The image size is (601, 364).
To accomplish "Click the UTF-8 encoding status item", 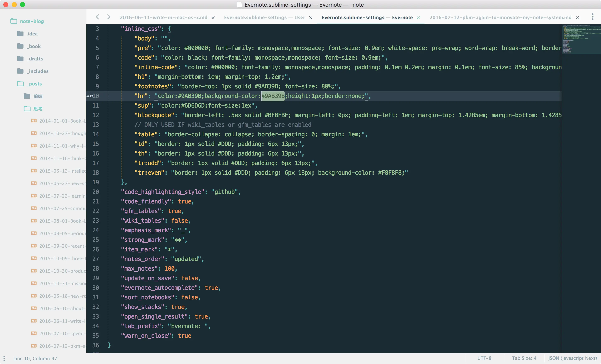I will (484, 358).
